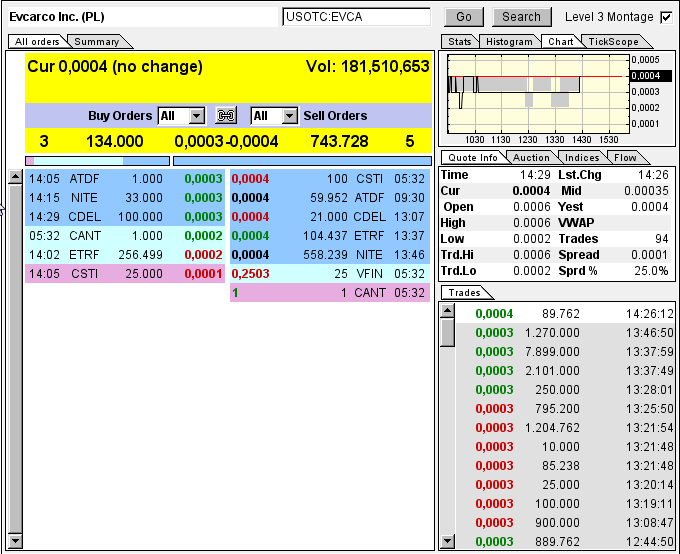Click the Search button
Image resolution: width=680 pixels, height=554 pixels.
(522, 17)
